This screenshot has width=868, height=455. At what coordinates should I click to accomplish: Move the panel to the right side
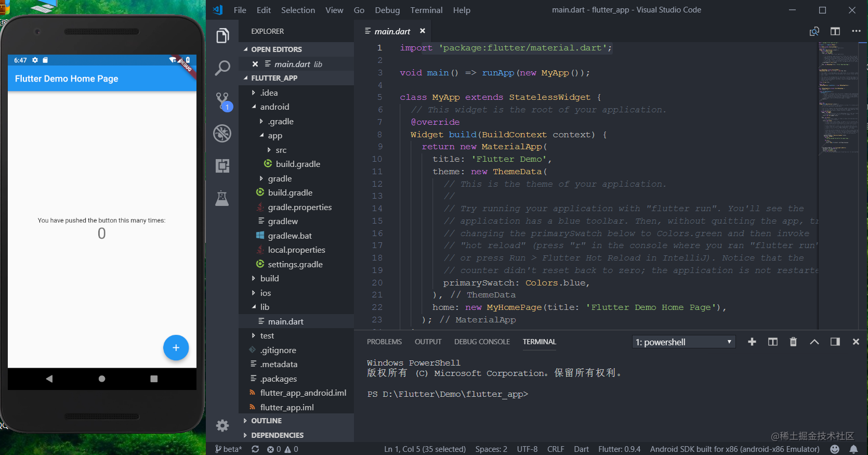click(x=835, y=342)
